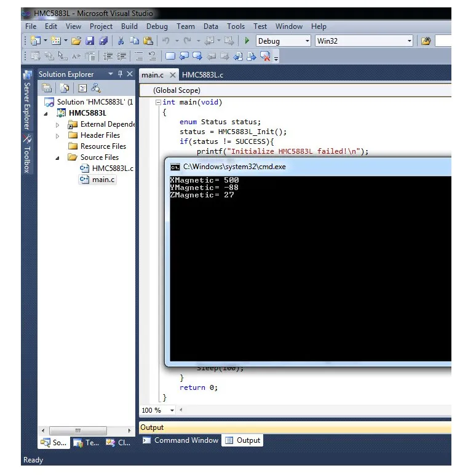The width and height of the screenshot is (476, 476).
Task: Collapse the HMC5883L project node
Action: [46, 114]
